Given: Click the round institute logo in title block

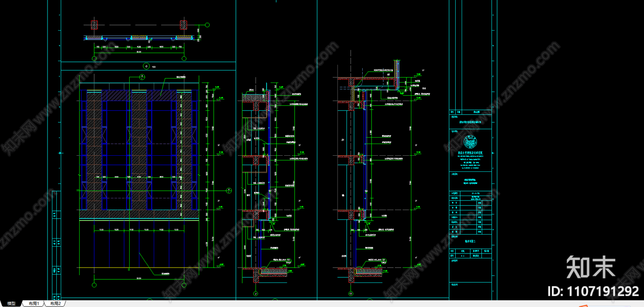Looking at the screenshot, I should click(x=470, y=142).
